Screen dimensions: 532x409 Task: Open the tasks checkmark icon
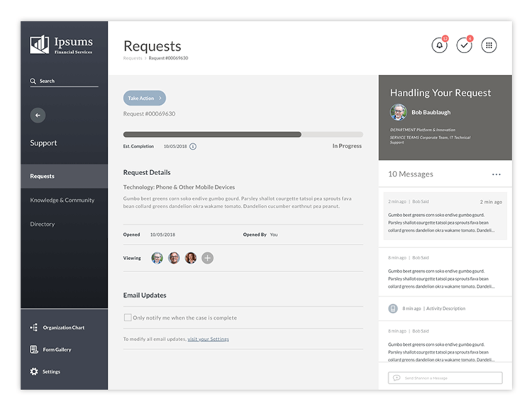point(464,45)
